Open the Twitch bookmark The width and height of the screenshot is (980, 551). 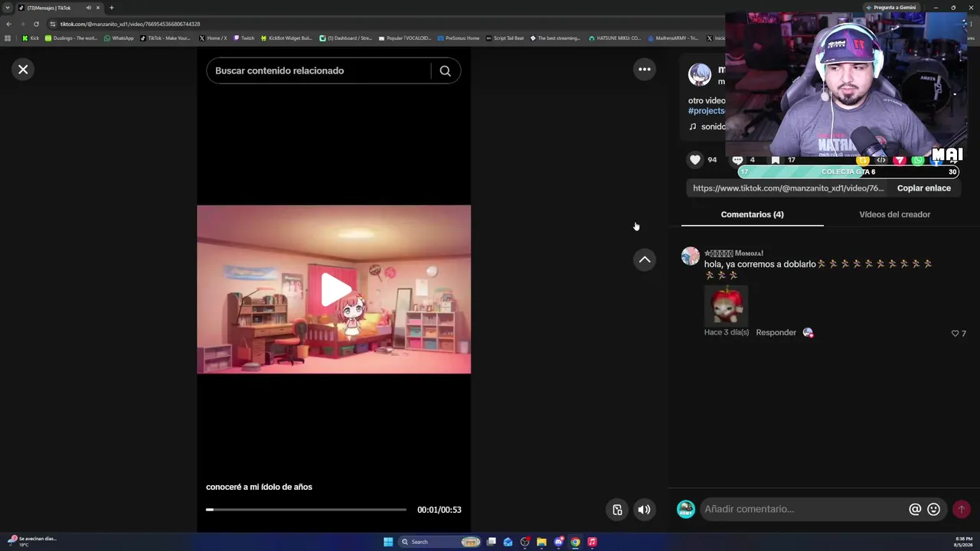pos(243,38)
